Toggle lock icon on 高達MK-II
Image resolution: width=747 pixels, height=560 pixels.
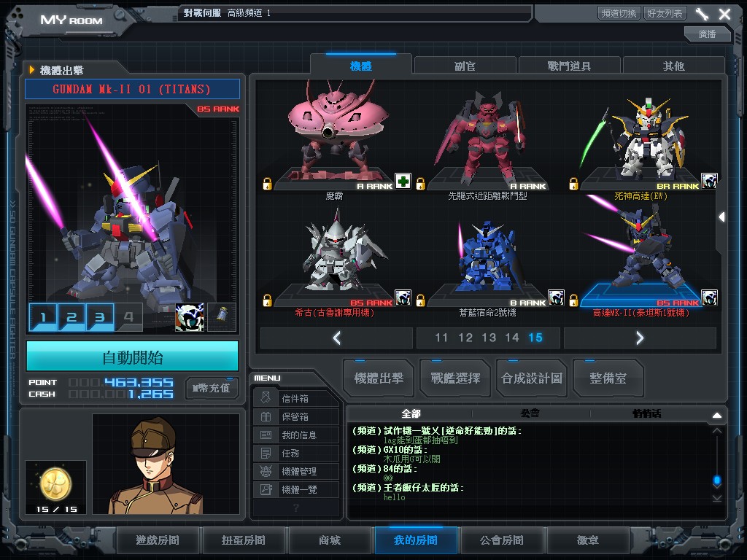coord(573,300)
